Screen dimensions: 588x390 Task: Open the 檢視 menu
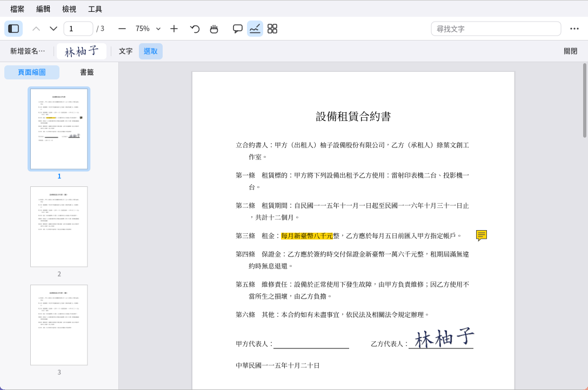(69, 9)
